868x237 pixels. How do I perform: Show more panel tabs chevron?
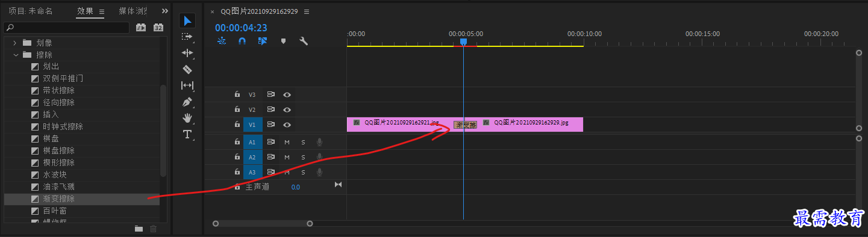(165, 11)
